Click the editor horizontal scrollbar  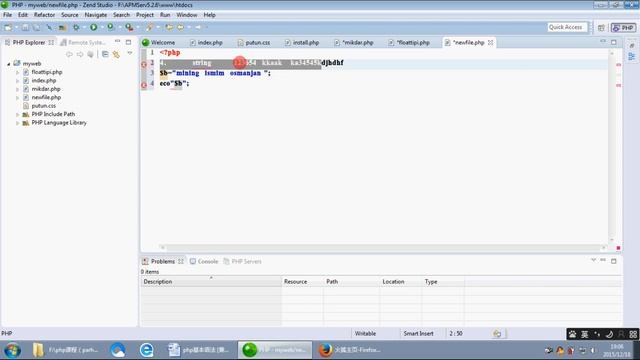[x=383, y=247]
